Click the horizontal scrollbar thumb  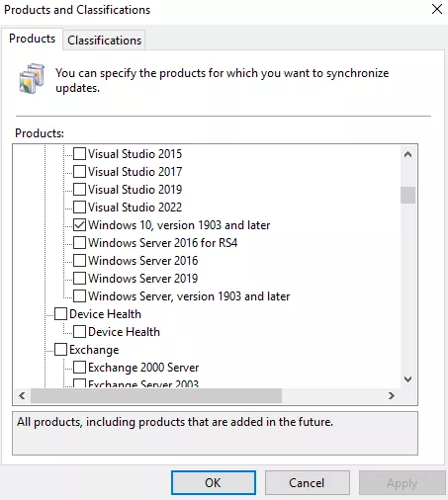pos(156,395)
